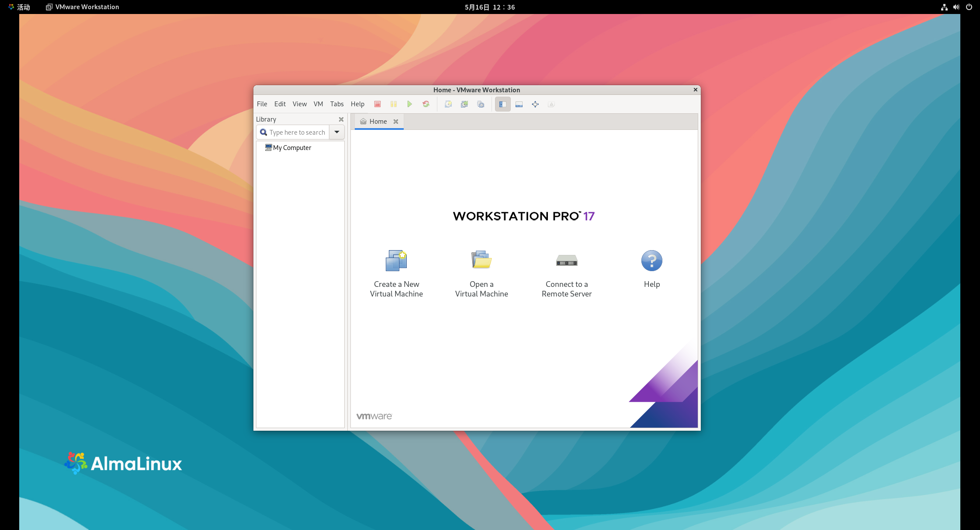This screenshot has width=980, height=530.
Task: Click the Take Snapshot toolbar icon
Action: click(448, 104)
